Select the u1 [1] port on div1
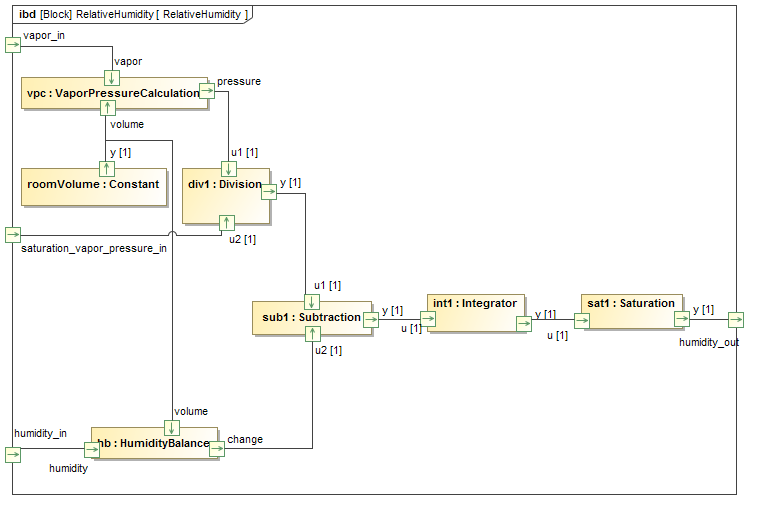Screen dimensions: 768x519 (x=229, y=169)
